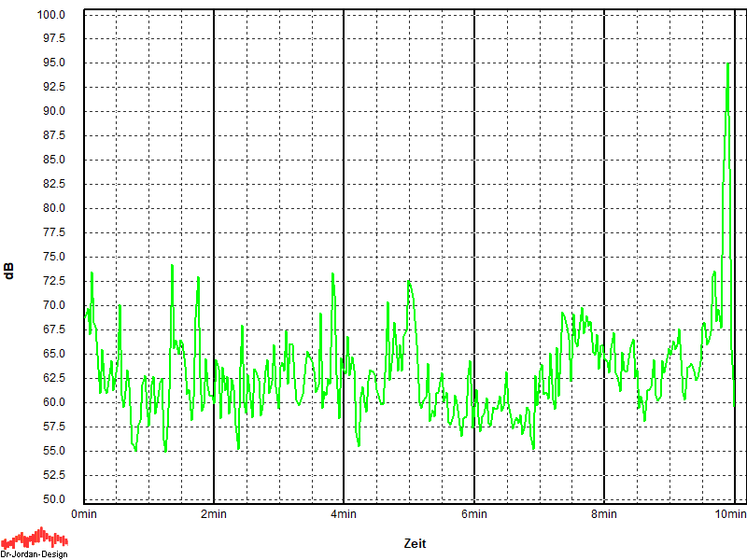Select the 2min time axis label

pyautogui.click(x=214, y=514)
